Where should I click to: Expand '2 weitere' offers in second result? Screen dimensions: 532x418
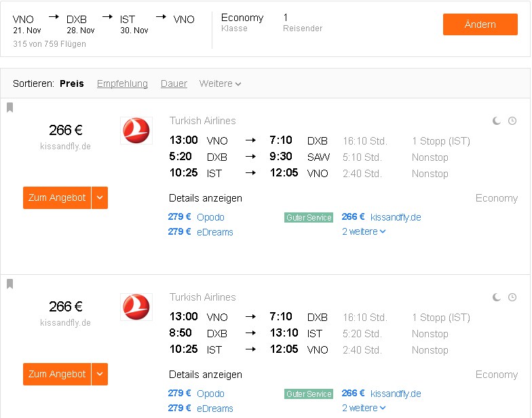pyautogui.click(x=364, y=408)
